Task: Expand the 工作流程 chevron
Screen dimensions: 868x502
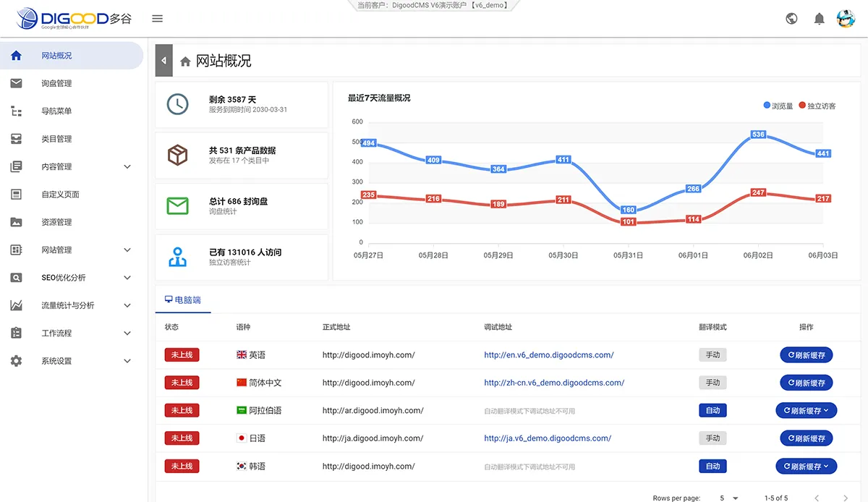Action: (x=127, y=333)
